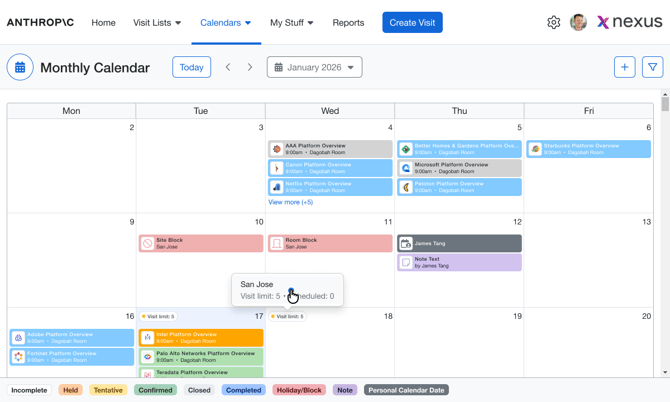Go to next month arrow
Image resolution: width=670 pixels, height=402 pixels.
point(250,67)
